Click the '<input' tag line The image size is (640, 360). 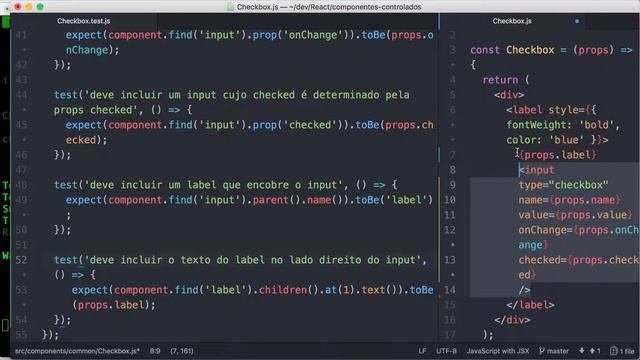(x=536, y=170)
